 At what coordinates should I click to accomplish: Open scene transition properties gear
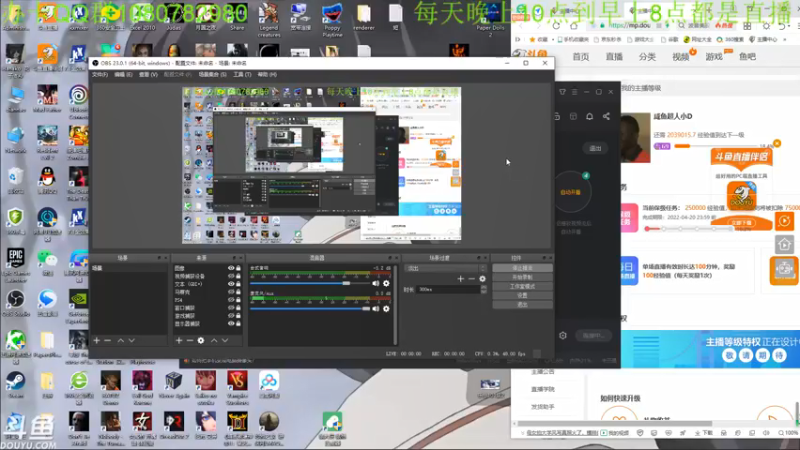(482, 279)
